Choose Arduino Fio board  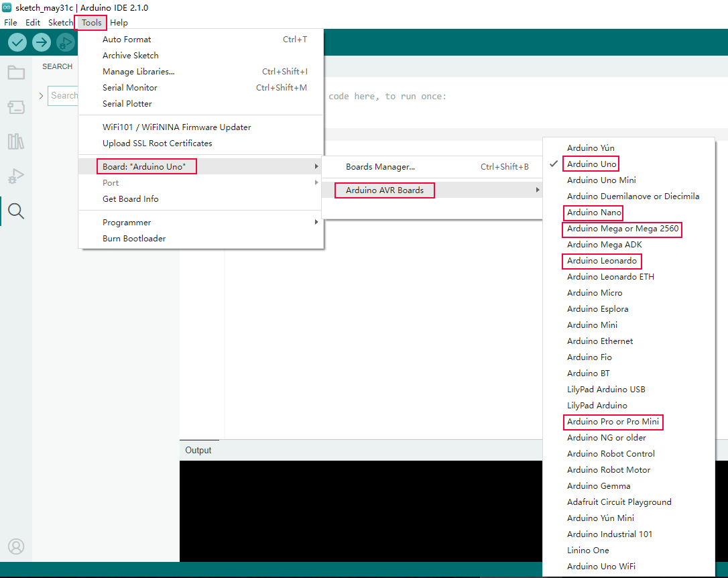[x=629, y=357]
